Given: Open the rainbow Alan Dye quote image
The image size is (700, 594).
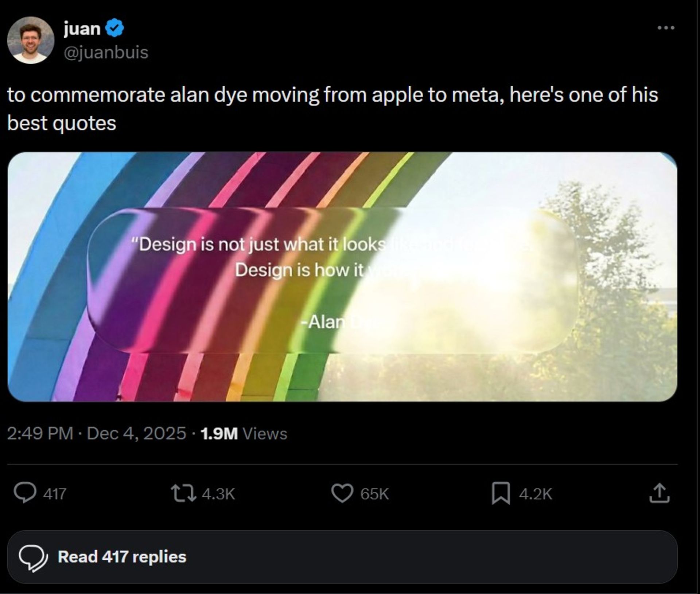Looking at the screenshot, I should (x=342, y=277).
